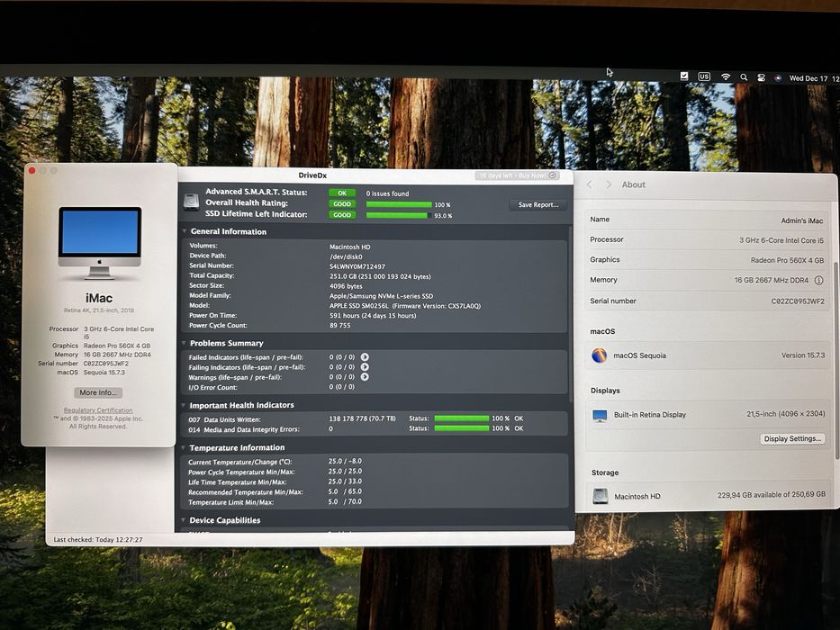The image size is (840, 630).
Task: Open Spotlight search magnifier icon
Action: point(744,77)
